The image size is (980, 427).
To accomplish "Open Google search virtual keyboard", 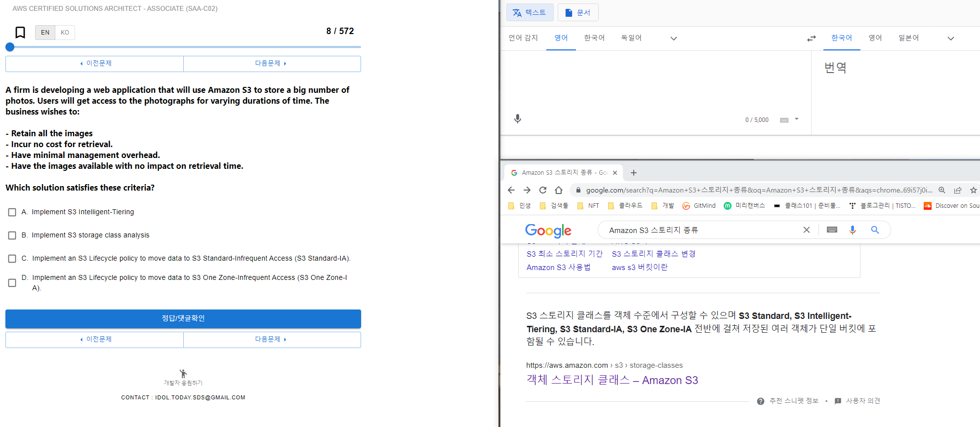I will point(832,230).
